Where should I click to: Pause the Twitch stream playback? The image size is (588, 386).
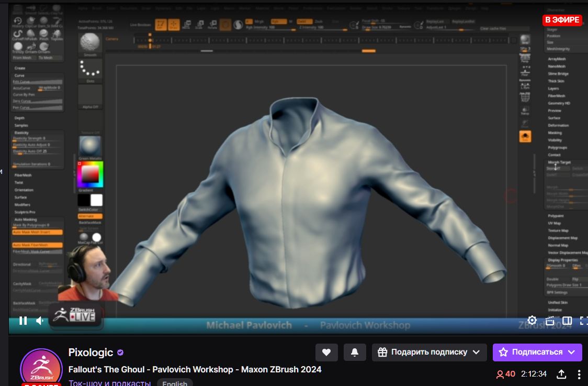[23, 321]
